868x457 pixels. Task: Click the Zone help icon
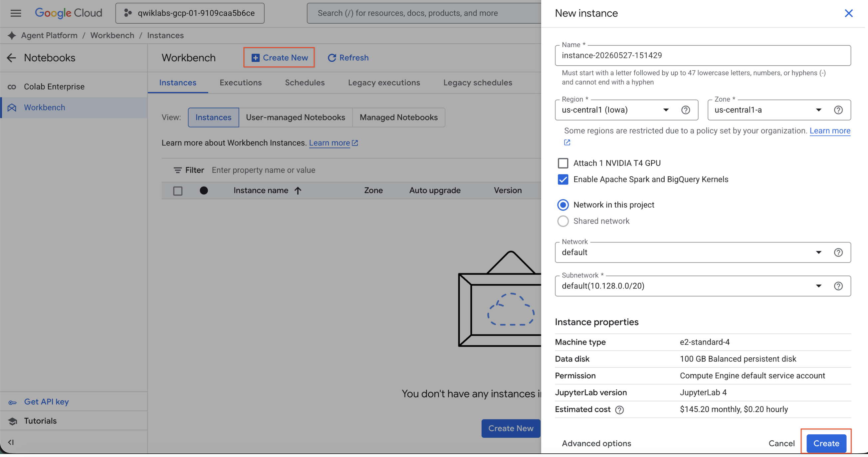click(838, 110)
